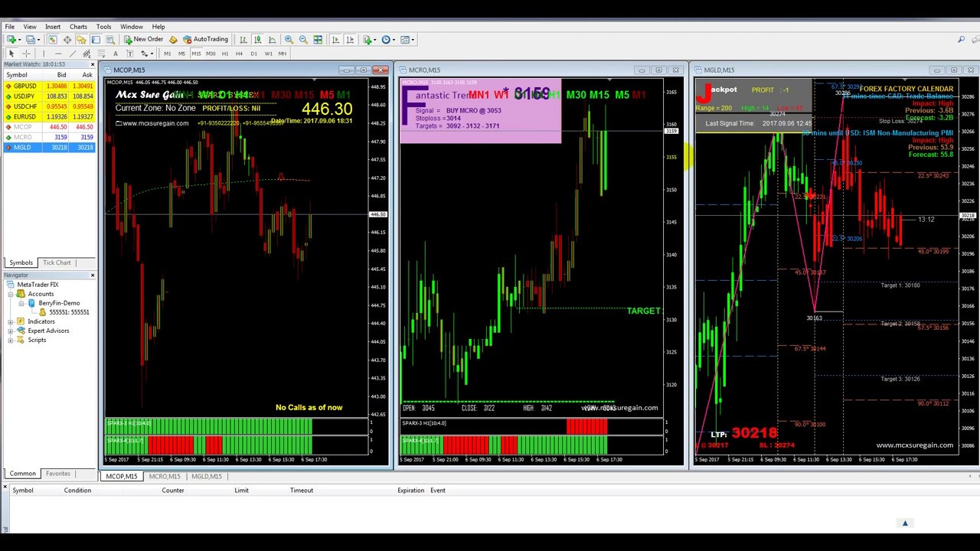Set timeframe to M5
The image size is (980, 551).
pos(181,54)
